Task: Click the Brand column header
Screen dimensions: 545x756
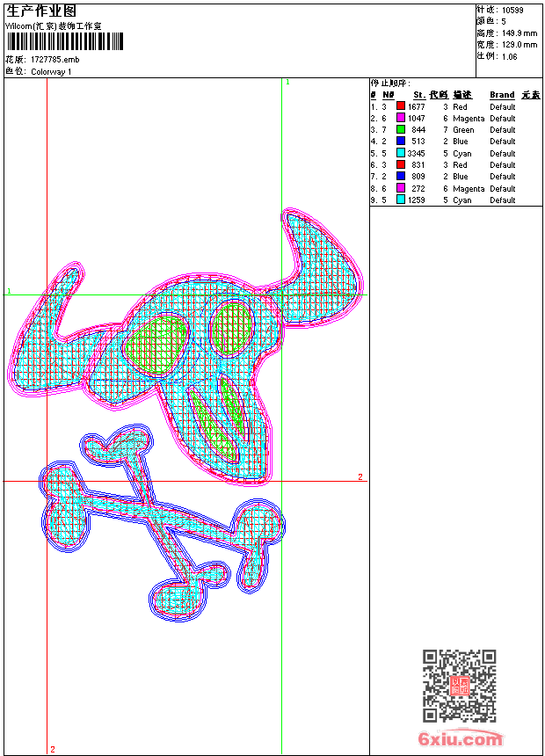Action: point(502,95)
